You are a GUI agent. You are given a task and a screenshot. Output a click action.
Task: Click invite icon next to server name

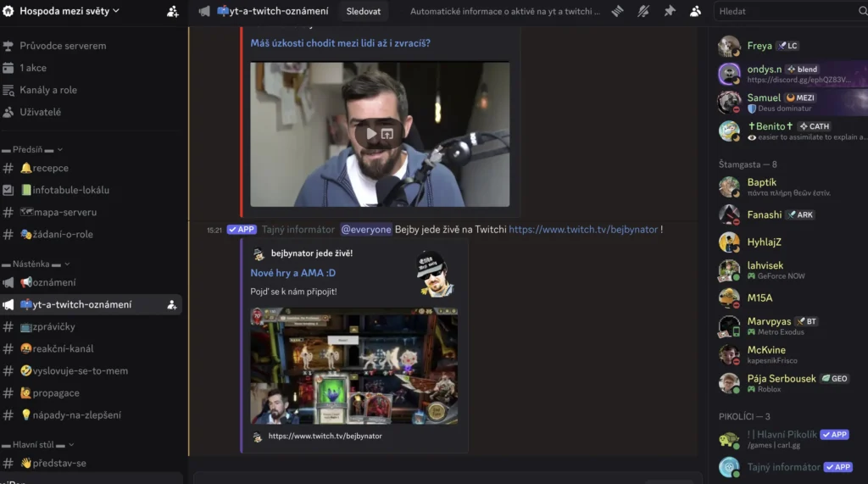pos(173,11)
